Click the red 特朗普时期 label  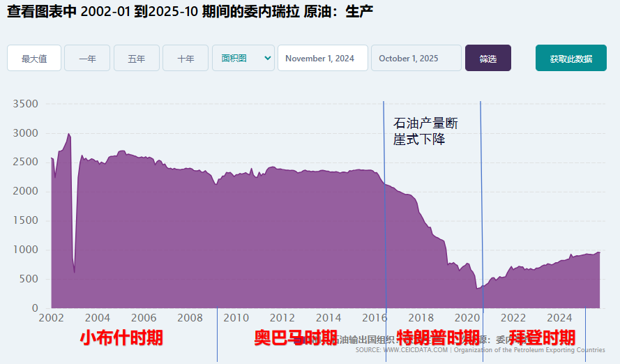tap(438, 338)
